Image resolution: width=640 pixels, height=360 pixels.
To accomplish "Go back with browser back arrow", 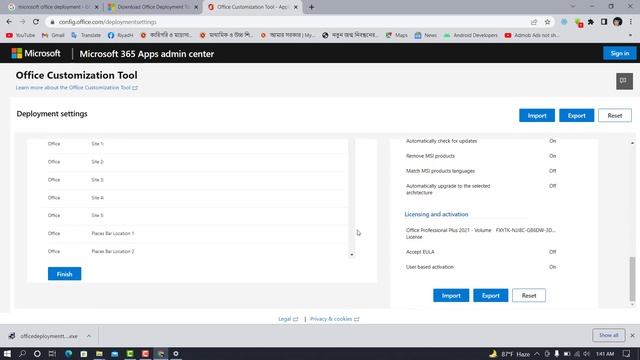I will [x=9, y=22].
